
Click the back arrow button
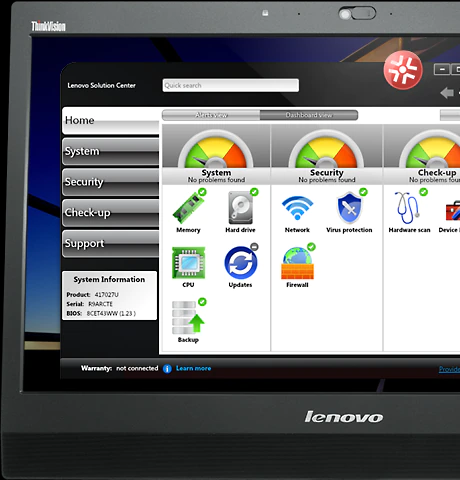(x=447, y=93)
